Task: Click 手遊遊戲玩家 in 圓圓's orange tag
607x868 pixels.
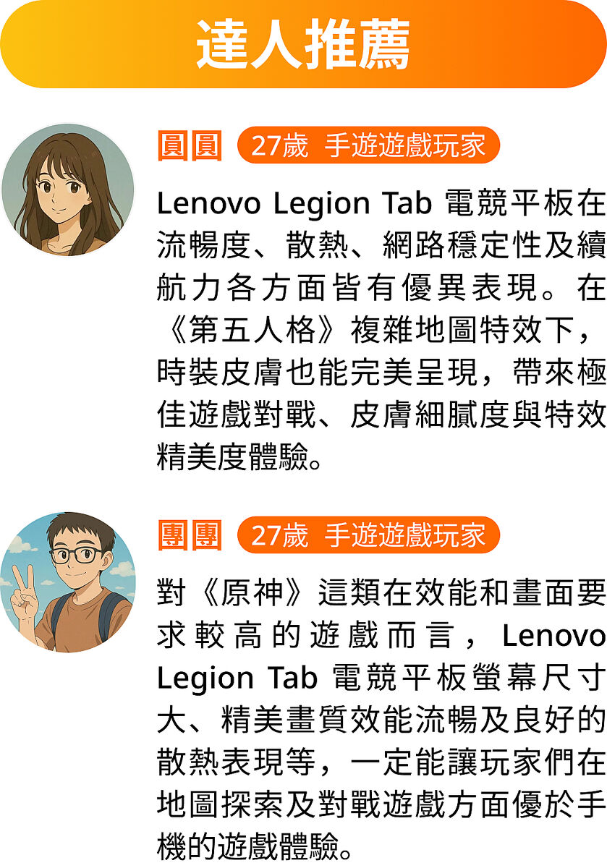Action: pyautogui.click(x=405, y=147)
